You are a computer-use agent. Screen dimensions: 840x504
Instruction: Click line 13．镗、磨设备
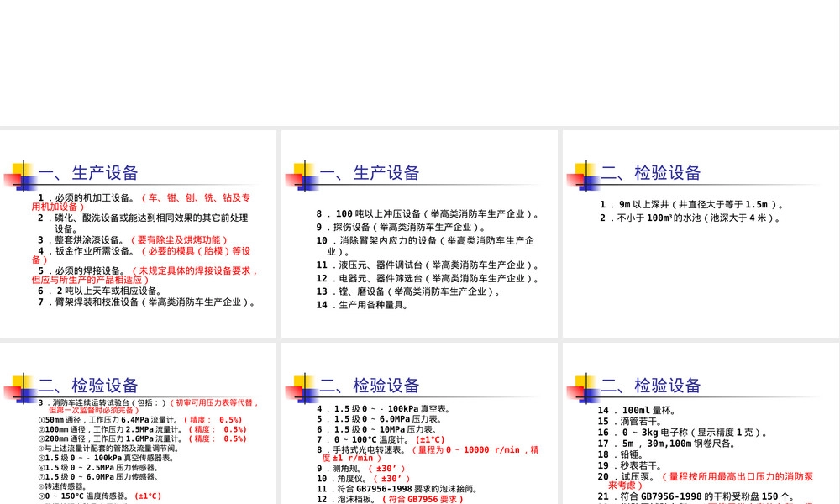coord(408,291)
